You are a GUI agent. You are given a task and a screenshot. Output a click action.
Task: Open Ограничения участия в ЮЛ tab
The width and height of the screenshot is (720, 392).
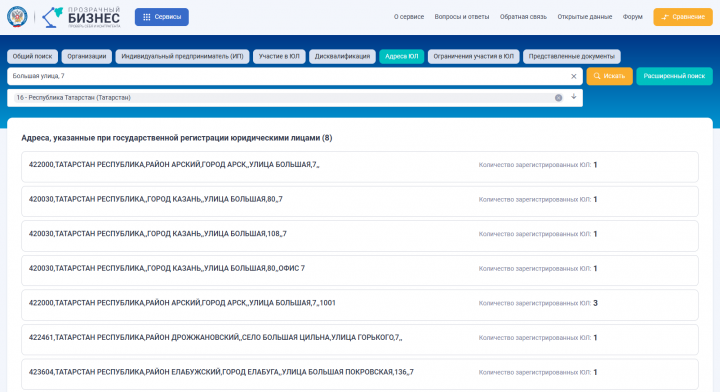pos(473,56)
